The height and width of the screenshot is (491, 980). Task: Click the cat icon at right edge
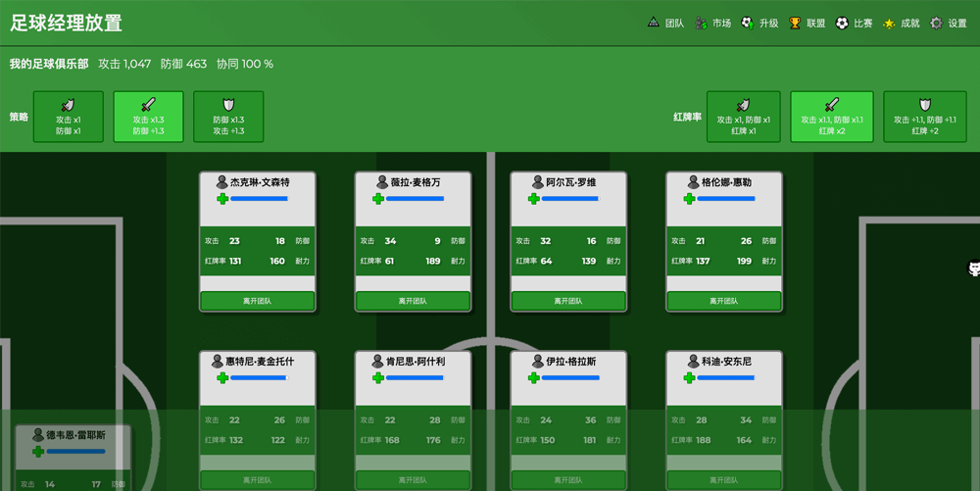tap(974, 269)
